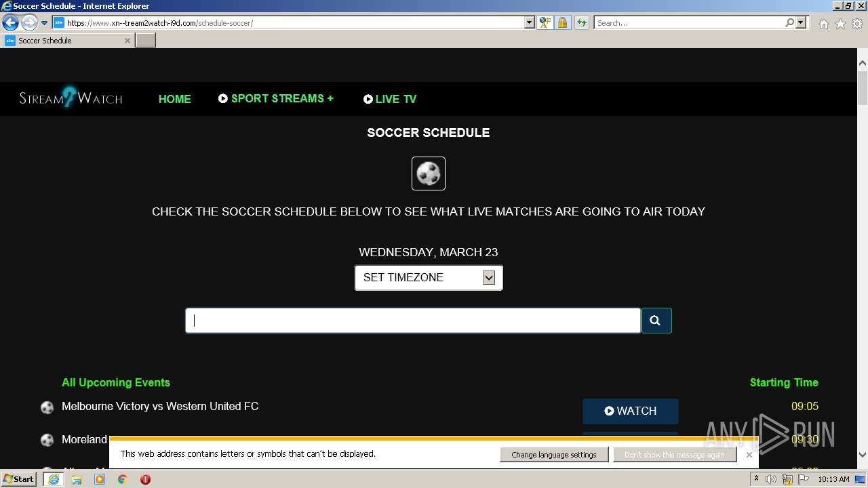Screen dimensions: 868x488
Task: Click the browser Forward arrow button
Action: coord(29,23)
